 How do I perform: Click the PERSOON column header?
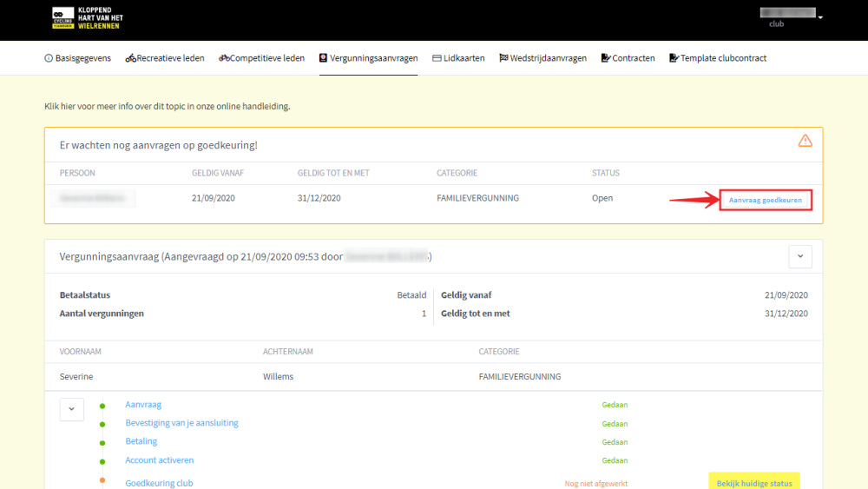coord(77,173)
